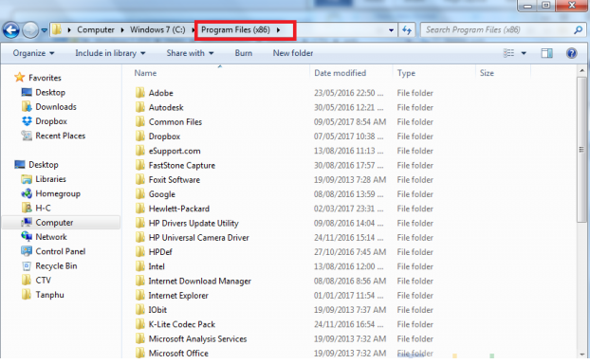590x364 pixels.
Task: Open Recent Places in navigation pane
Action: pyautogui.click(x=60, y=136)
